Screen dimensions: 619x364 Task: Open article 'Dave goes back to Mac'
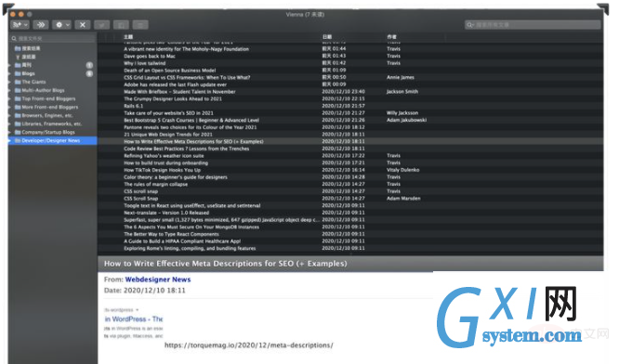(x=150, y=56)
